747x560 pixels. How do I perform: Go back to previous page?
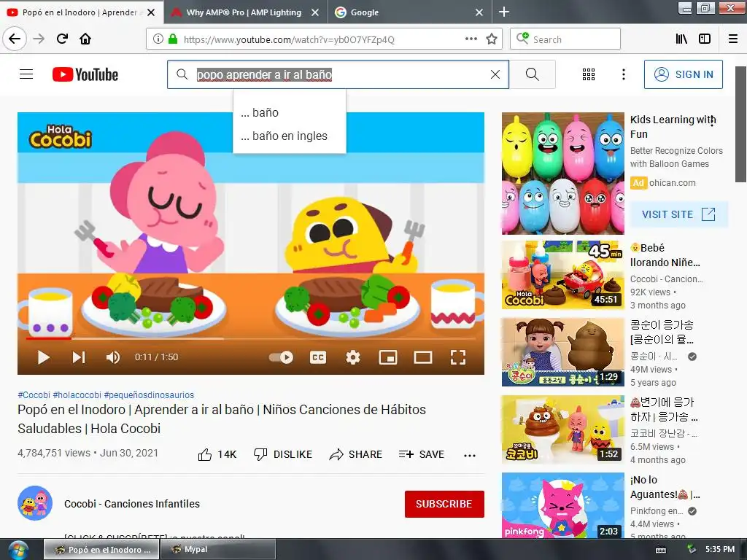pyautogui.click(x=15, y=39)
